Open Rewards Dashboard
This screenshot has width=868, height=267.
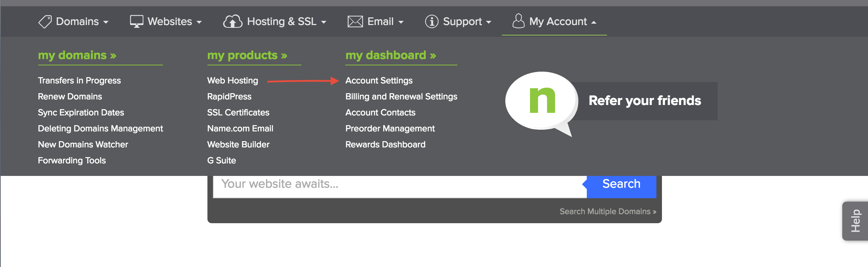click(x=385, y=145)
